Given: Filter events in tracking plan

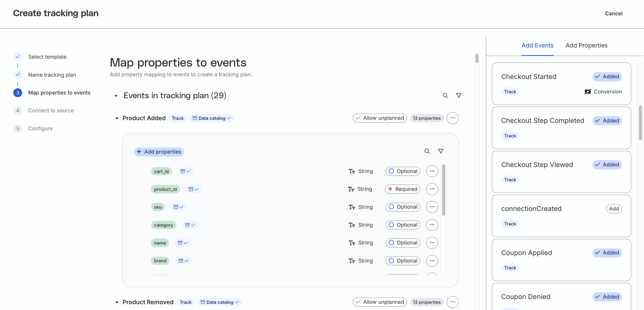Looking at the screenshot, I should (x=459, y=96).
